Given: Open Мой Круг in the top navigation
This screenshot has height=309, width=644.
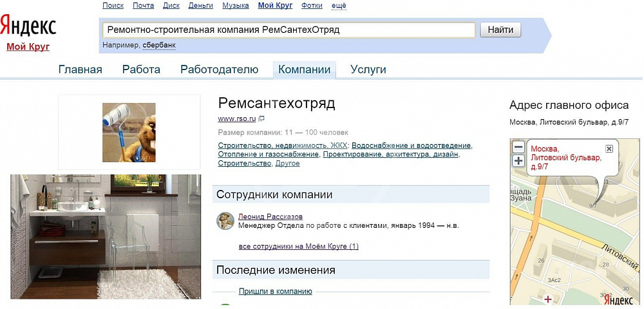Looking at the screenshot, I should coord(275,5).
